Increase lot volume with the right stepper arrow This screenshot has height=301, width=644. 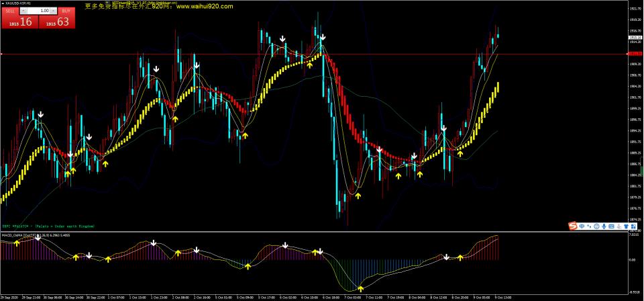pos(54,11)
